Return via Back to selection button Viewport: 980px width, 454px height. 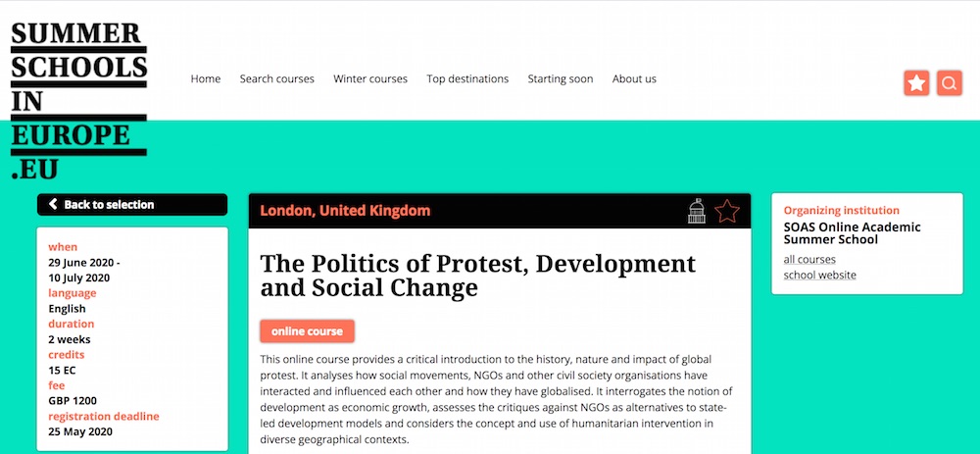(x=132, y=205)
